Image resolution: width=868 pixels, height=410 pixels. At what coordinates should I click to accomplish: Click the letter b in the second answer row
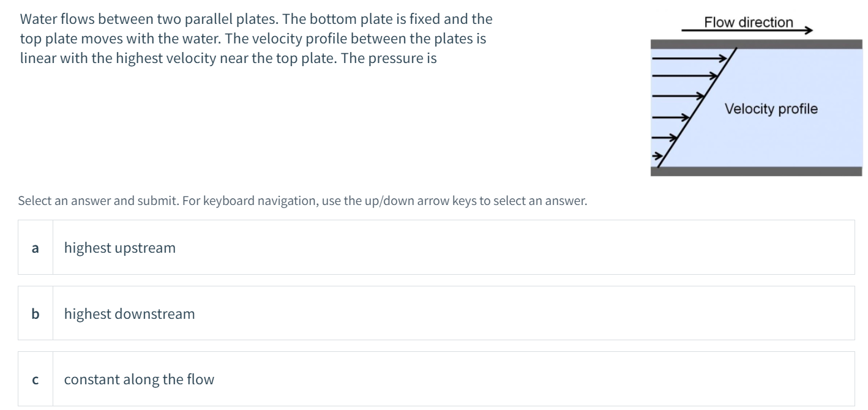click(35, 314)
